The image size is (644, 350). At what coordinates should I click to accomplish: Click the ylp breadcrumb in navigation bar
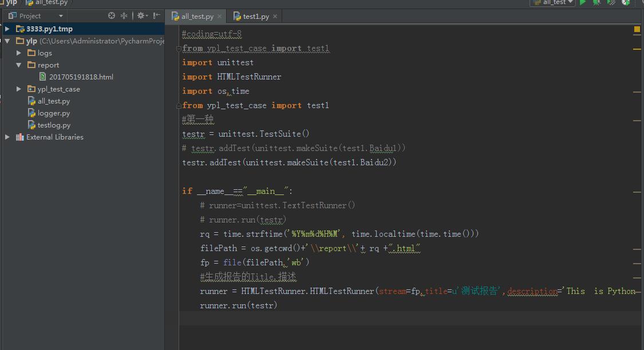pyautogui.click(x=11, y=2)
